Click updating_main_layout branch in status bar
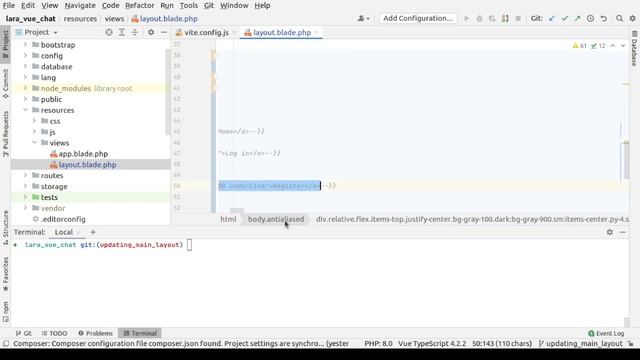Screen dimensions: 640x360 (580, 344)
